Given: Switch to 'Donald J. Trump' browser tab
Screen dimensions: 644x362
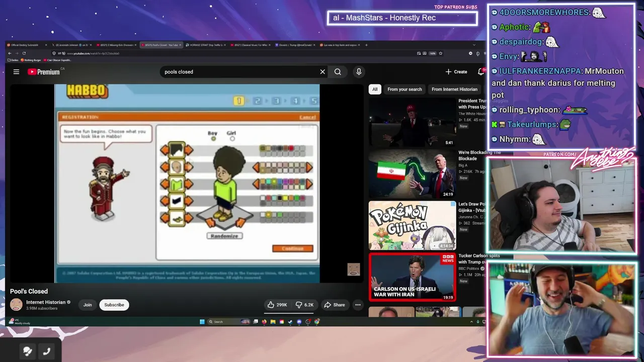Looking at the screenshot, I should coord(296,45).
